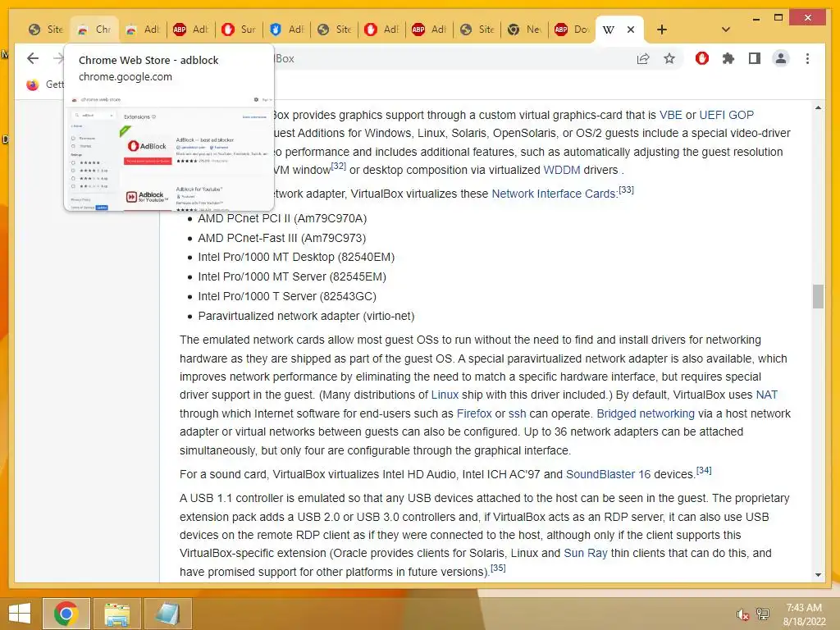Close the Wikipedia tab with its X

pyautogui.click(x=631, y=30)
